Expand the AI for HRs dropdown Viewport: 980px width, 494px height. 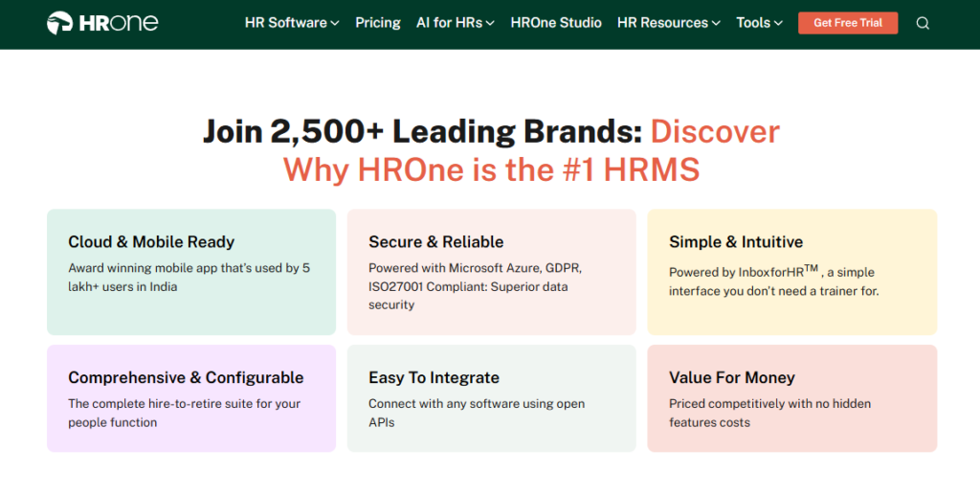(455, 23)
